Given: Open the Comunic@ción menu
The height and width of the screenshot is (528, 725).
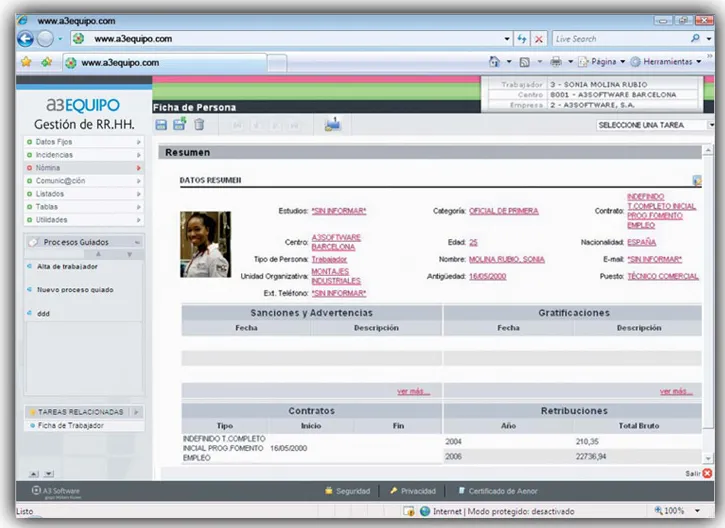Looking at the screenshot, I should 84,181.
